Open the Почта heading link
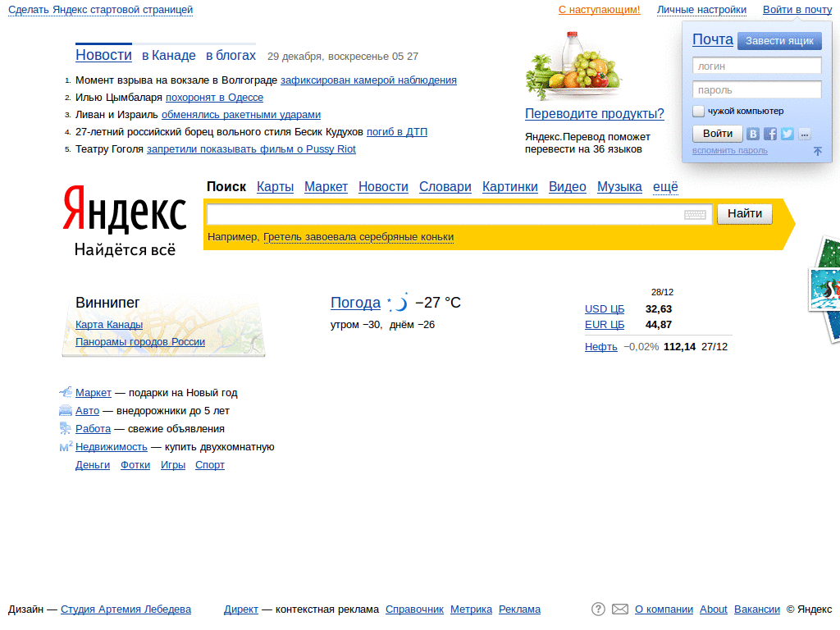Screen dimensions: 840x630 [713, 39]
